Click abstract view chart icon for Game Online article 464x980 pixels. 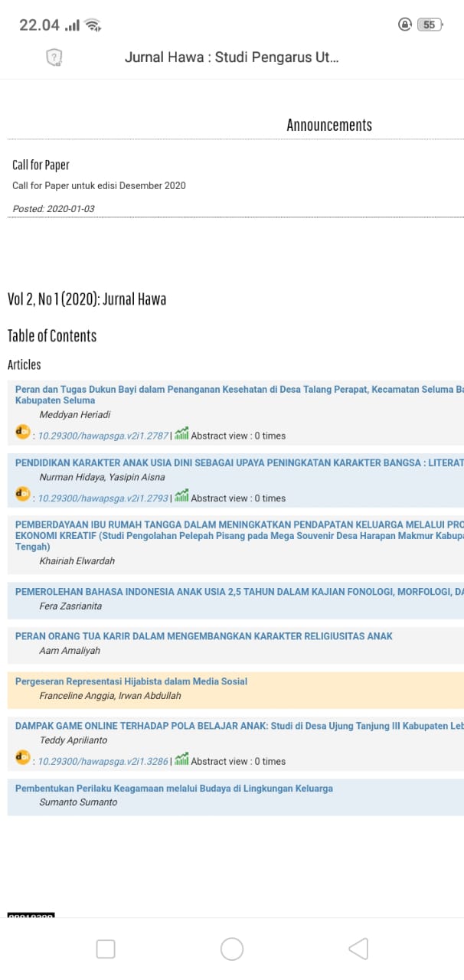[181, 759]
